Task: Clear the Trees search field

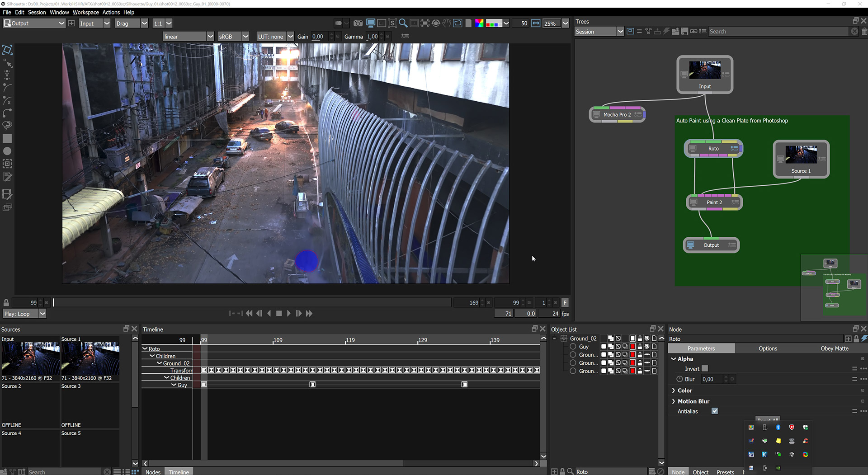Action: [854, 31]
